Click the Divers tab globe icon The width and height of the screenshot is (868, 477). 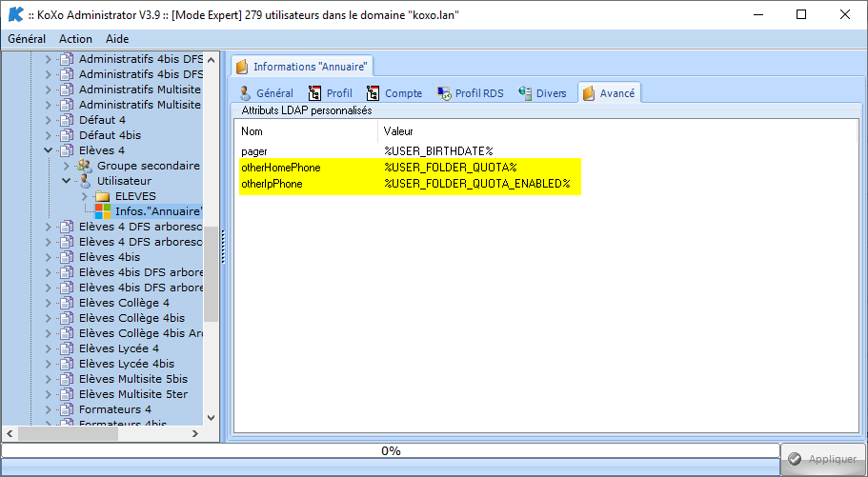pyautogui.click(x=525, y=93)
